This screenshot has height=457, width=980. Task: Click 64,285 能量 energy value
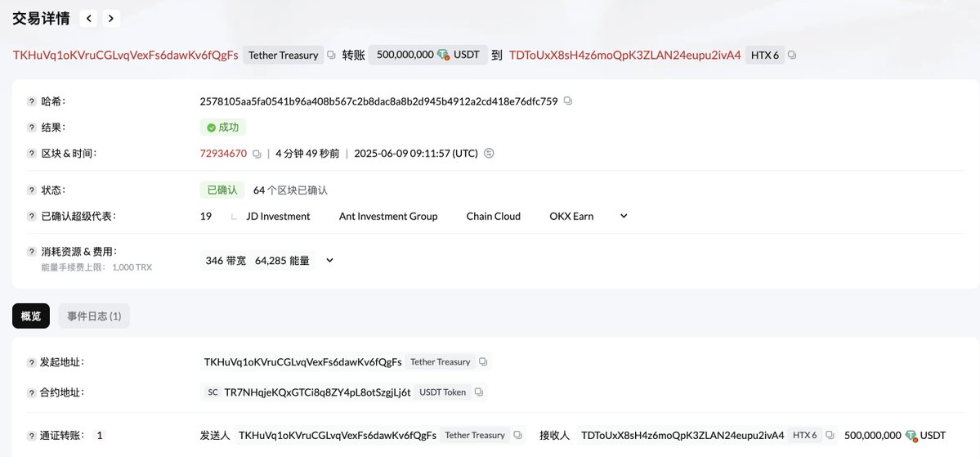click(283, 261)
